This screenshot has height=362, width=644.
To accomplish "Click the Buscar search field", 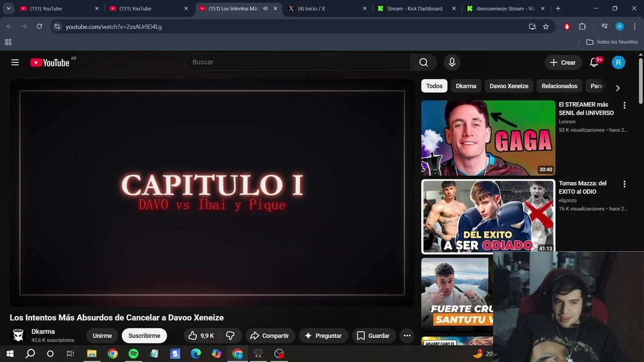I will [x=298, y=62].
